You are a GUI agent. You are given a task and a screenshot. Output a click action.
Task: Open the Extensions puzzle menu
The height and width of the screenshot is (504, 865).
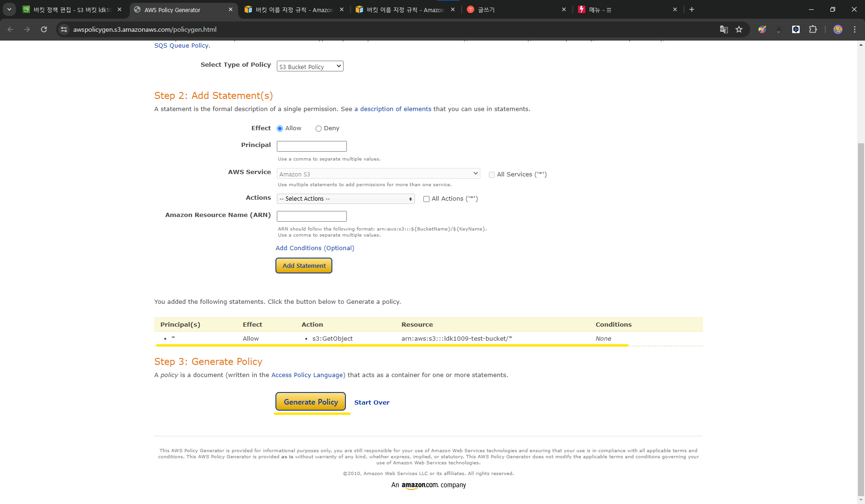coord(813,29)
